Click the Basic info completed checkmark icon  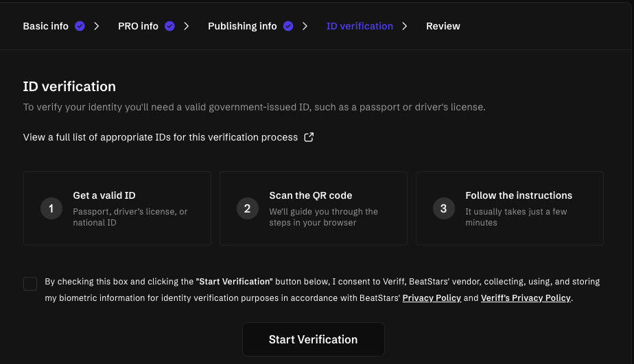click(80, 26)
